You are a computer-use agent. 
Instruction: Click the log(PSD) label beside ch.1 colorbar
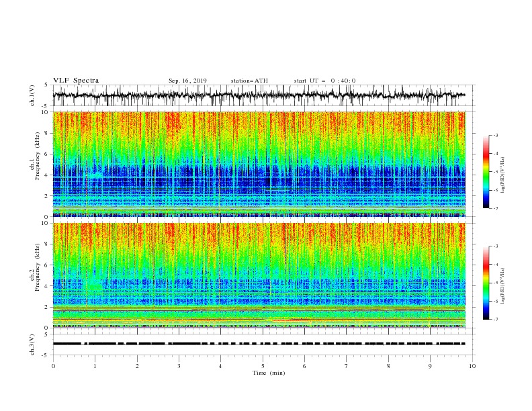pos(503,175)
